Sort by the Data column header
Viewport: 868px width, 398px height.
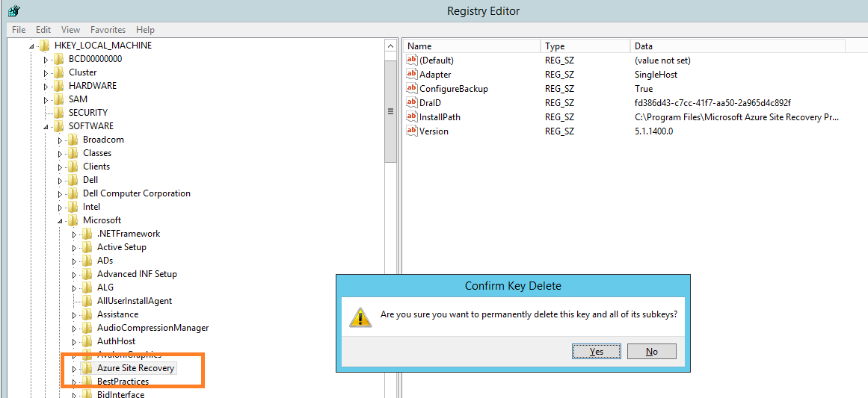tap(737, 46)
